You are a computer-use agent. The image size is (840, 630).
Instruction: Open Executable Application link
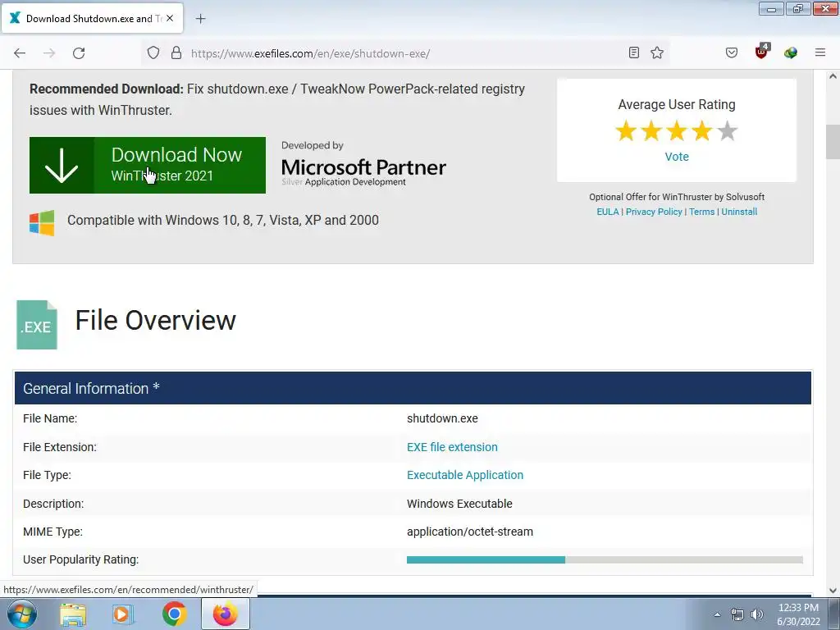(x=465, y=475)
